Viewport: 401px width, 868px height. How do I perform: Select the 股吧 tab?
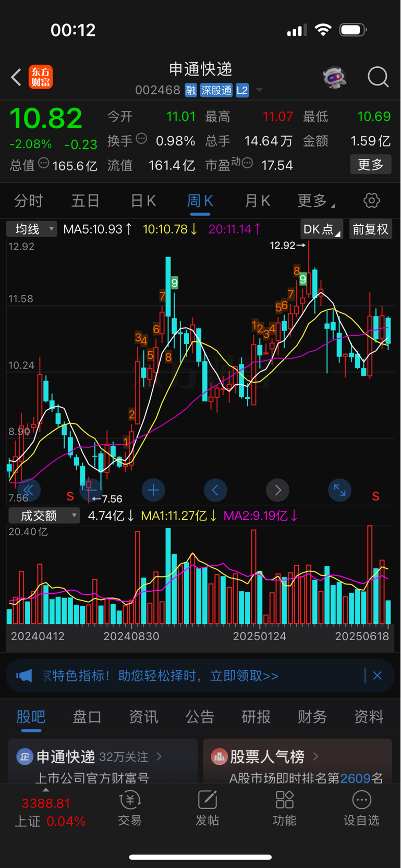pyautogui.click(x=31, y=717)
